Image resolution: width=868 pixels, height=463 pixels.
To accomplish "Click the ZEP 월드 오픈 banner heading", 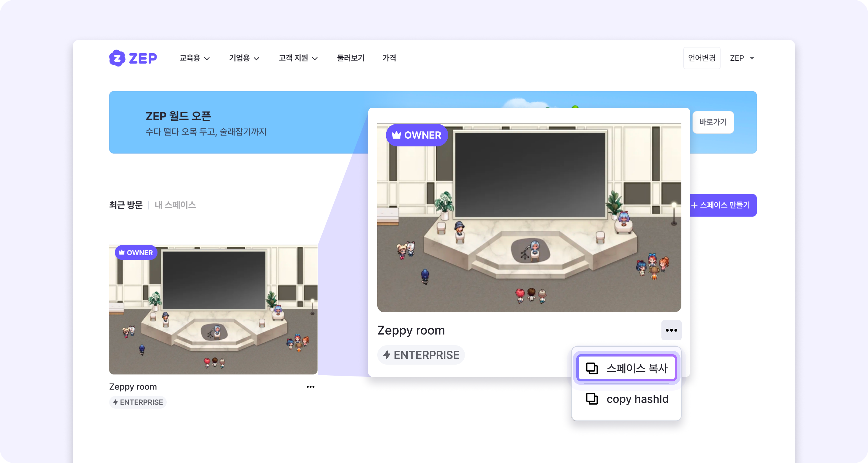I will coord(178,116).
